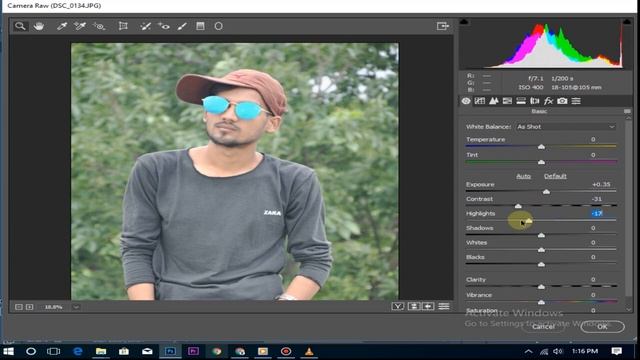Click the Auto tone link
The height and width of the screenshot is (360, 640).
(523, 176)
